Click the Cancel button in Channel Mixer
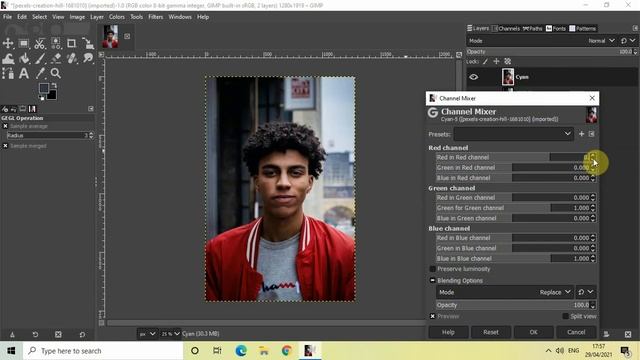Screen dimensions: 640x360 coord(576,332)
